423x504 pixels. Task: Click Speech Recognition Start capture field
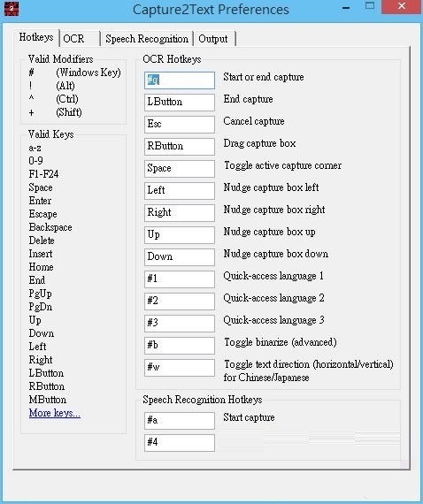[180, 421]
